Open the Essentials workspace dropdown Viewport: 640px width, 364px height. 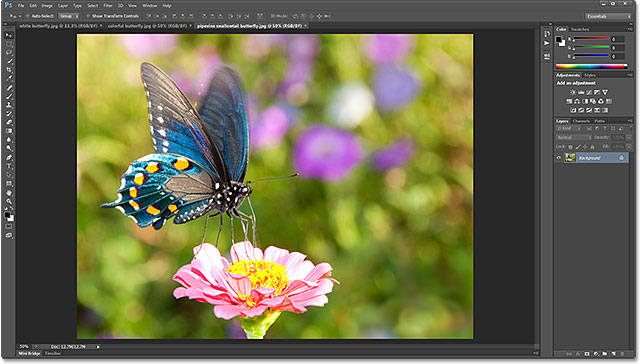(608, 16)
